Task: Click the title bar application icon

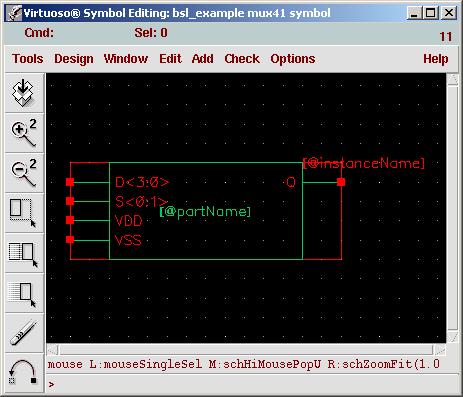Action: click(14, 13)
